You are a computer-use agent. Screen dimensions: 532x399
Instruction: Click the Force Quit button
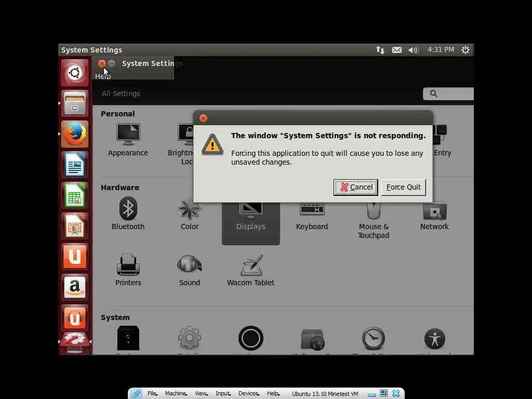point(403,187)
